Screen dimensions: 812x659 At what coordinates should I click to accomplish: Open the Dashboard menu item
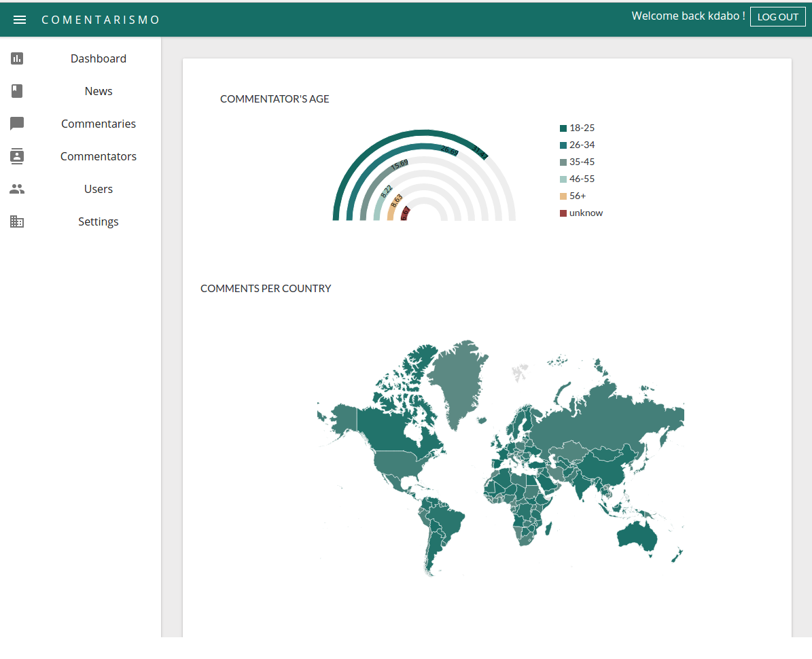(x=98, y=58)
